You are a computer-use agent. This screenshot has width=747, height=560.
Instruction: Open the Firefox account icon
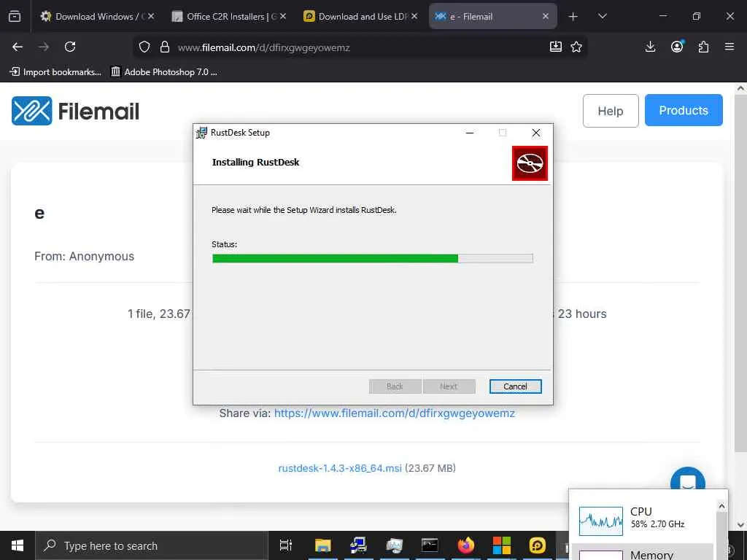click(677, 46)
